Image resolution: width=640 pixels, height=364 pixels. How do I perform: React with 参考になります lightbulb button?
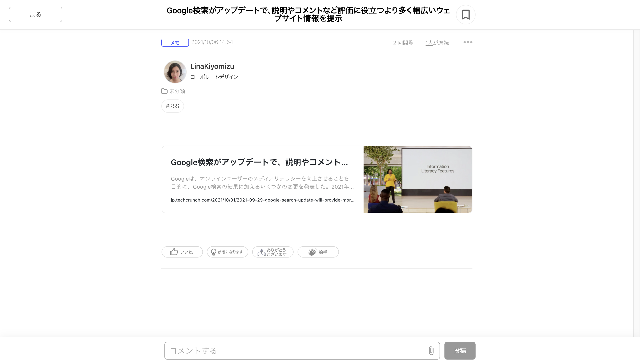(x=228, y=252)
